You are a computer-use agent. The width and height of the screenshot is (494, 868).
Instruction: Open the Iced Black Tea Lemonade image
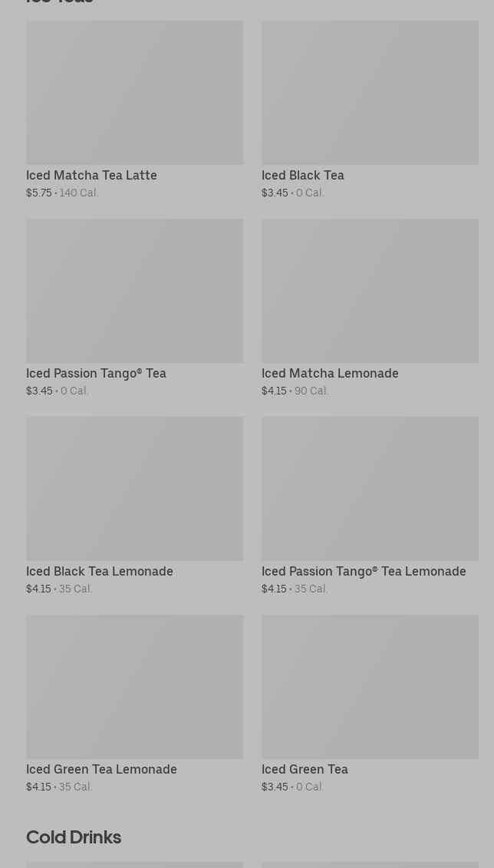pyautogui.click(x=134, y=488)
